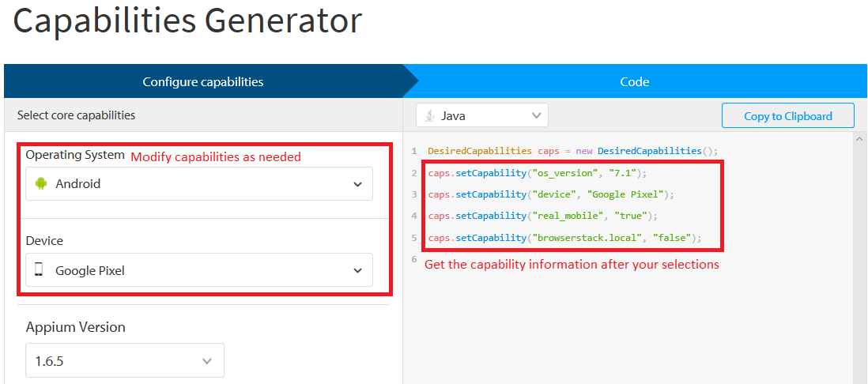The image size is (868, 384).
Task: Open the Java language dropdown
Action: (482, 115)
